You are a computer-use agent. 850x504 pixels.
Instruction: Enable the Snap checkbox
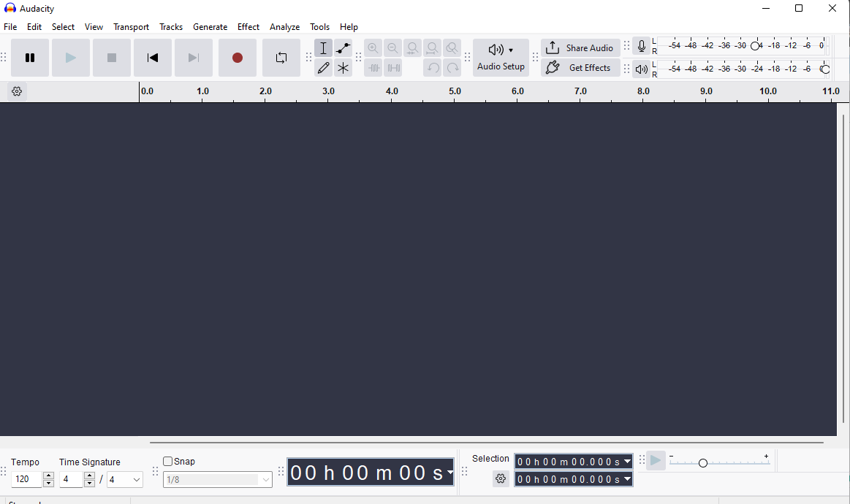(x=167, y=461)
